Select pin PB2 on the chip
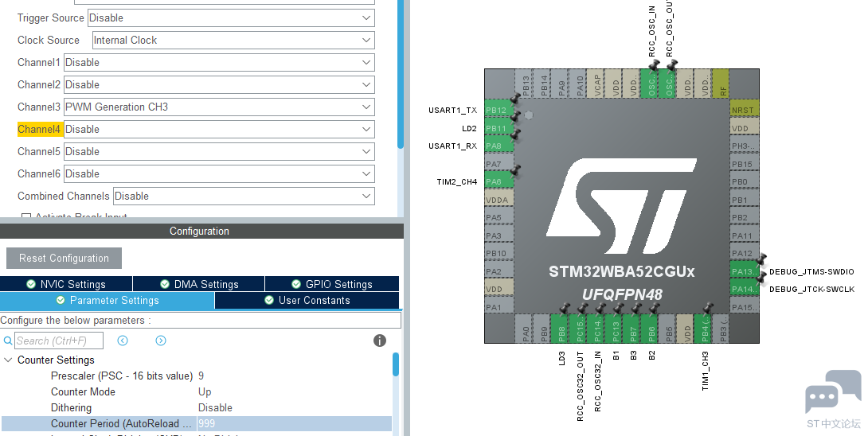The height and width of the screenshot is (436, 868). [x=745, y=217]
